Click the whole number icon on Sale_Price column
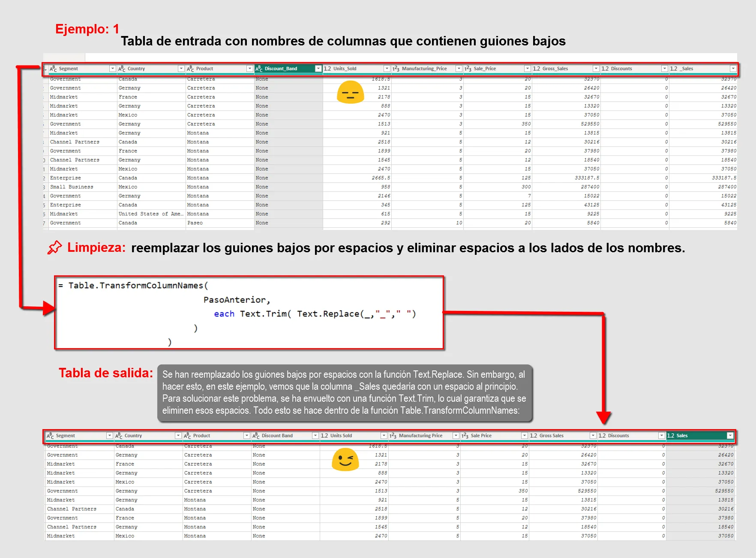This screenshot has height=558, width=756. point(467,68)
